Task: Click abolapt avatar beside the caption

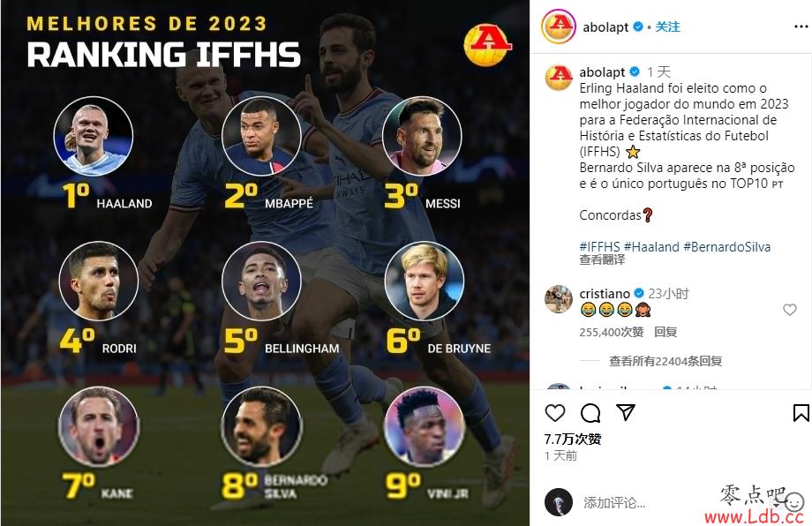Action: click(x=560, y=77)
